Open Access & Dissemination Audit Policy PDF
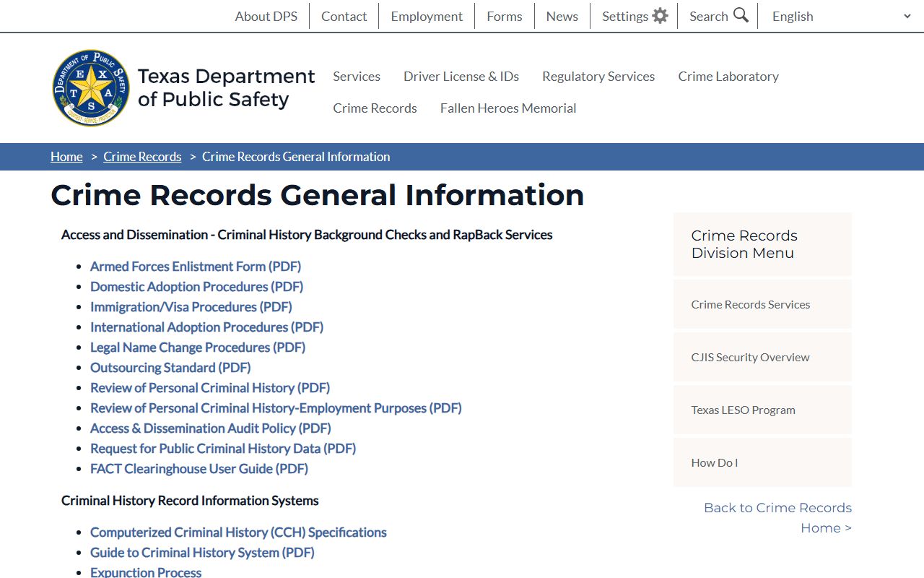Viewport: 924px width, 578px height. pyautogui.click(x=211, y=428)
